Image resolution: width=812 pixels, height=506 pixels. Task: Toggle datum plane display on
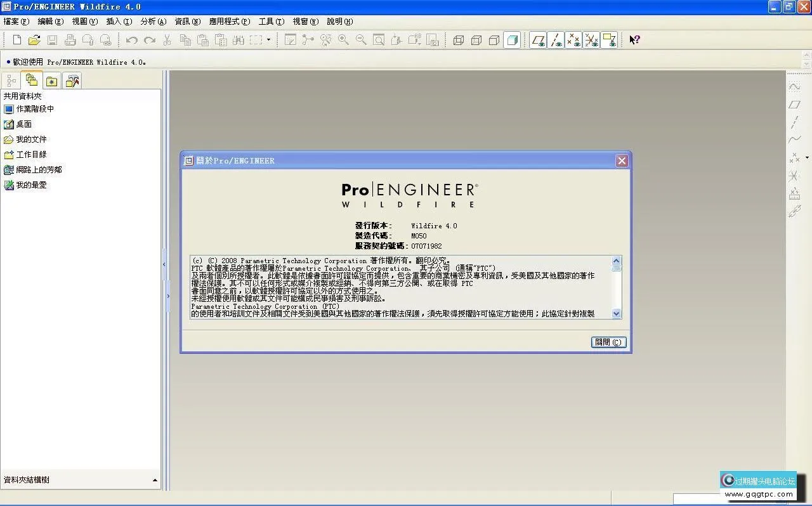tap(539, 39)
